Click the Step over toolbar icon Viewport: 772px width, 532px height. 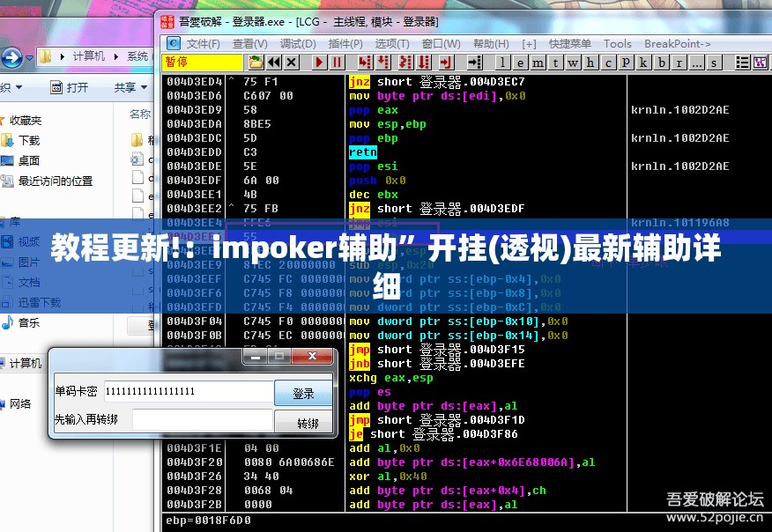[383, 62]
